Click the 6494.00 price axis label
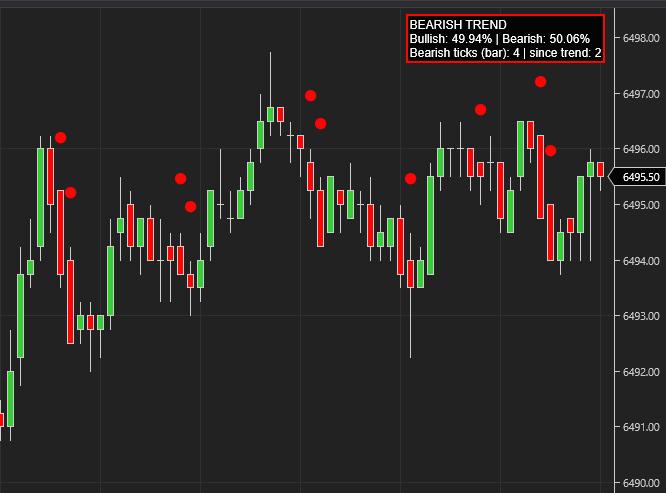Screen dimensions: 666x493 click(x=641, y=261)
